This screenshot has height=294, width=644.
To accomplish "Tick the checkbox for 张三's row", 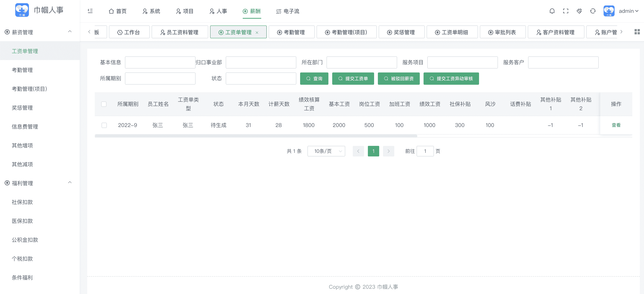I will pyautogui.click(x=104, y=125).
